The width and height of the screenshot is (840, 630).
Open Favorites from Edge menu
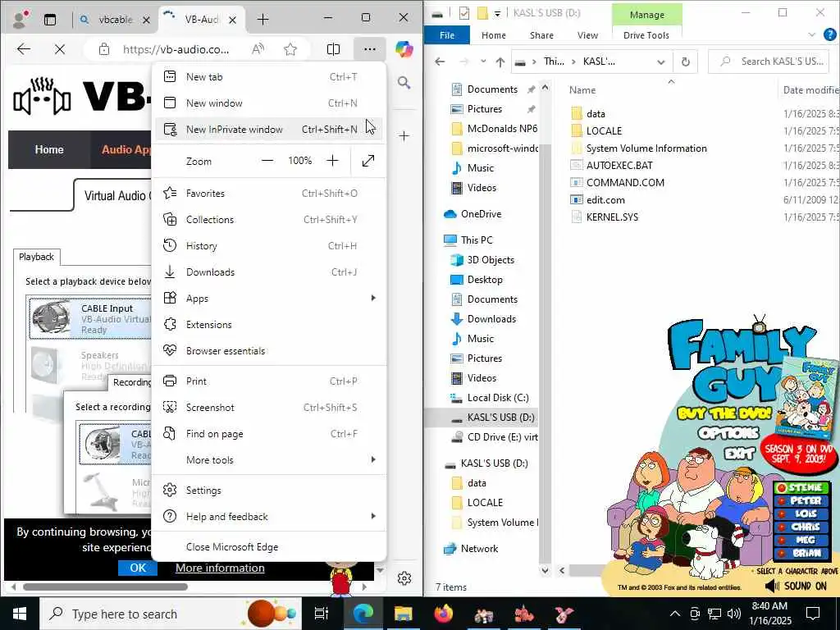click(269, 194)
